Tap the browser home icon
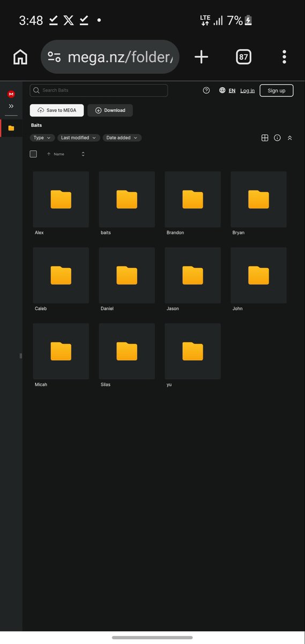The width and height of the screenshot is (305, 644). 20,57
